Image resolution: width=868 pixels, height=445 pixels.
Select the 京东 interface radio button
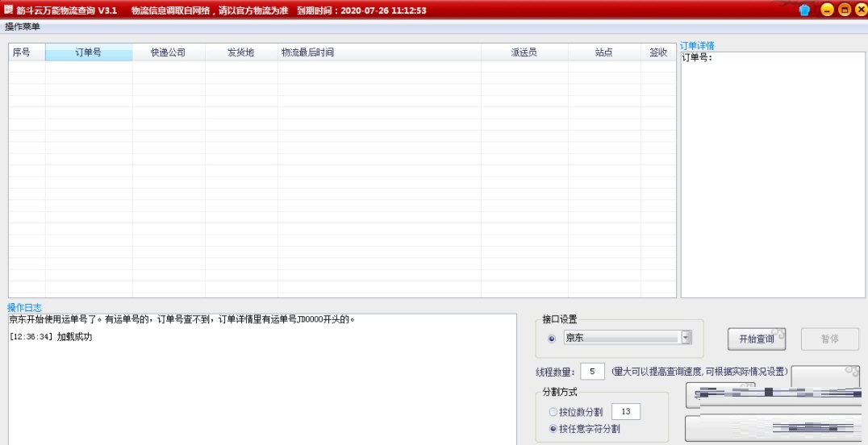click(552, 339)
